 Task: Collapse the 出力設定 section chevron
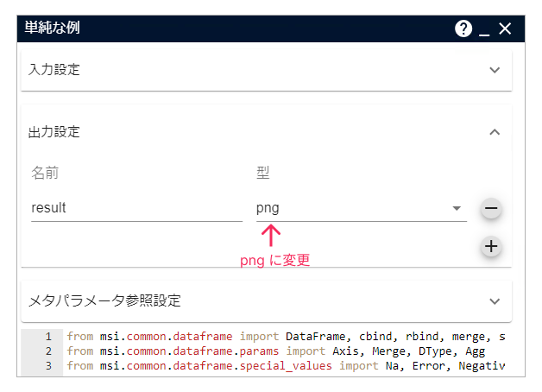495,132
